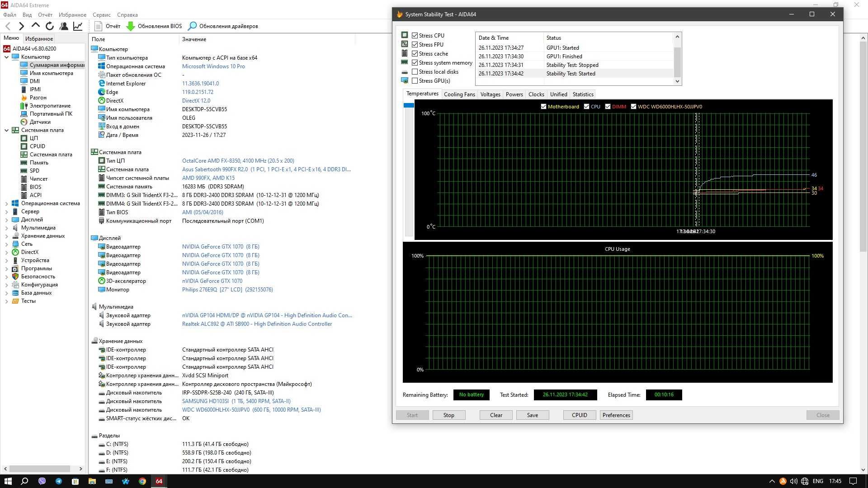Click the forward navigation arrow icon
The image size is (868, 488).
(x=21, y=26)
